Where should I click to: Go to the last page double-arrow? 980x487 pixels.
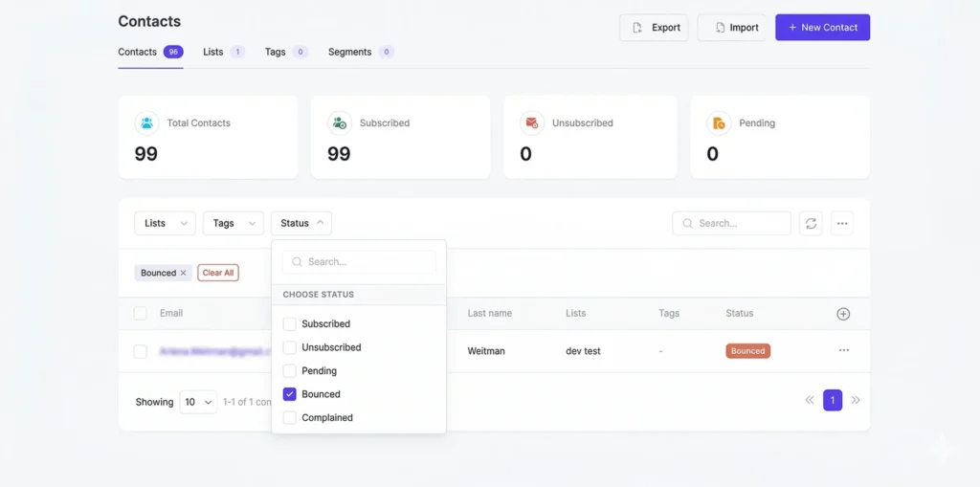(856, 401)
